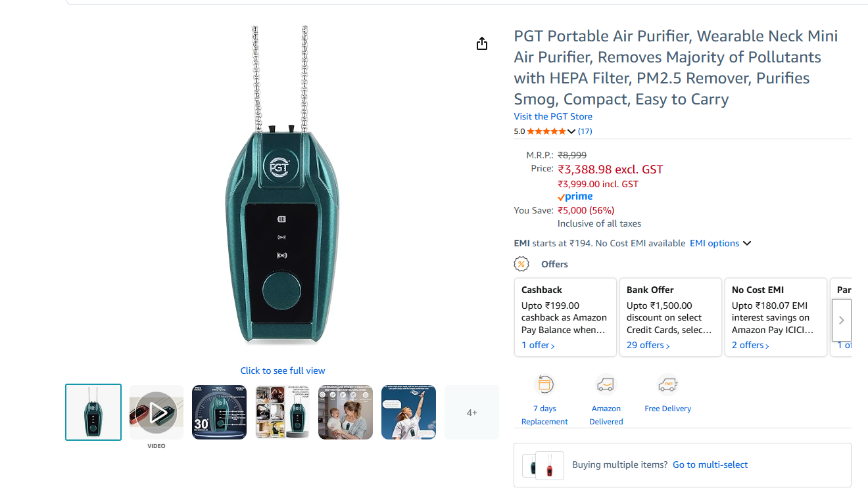Screen dimensions: 868x494
Task: Select the green purifier first thumbnail
Action: [93, 412]
